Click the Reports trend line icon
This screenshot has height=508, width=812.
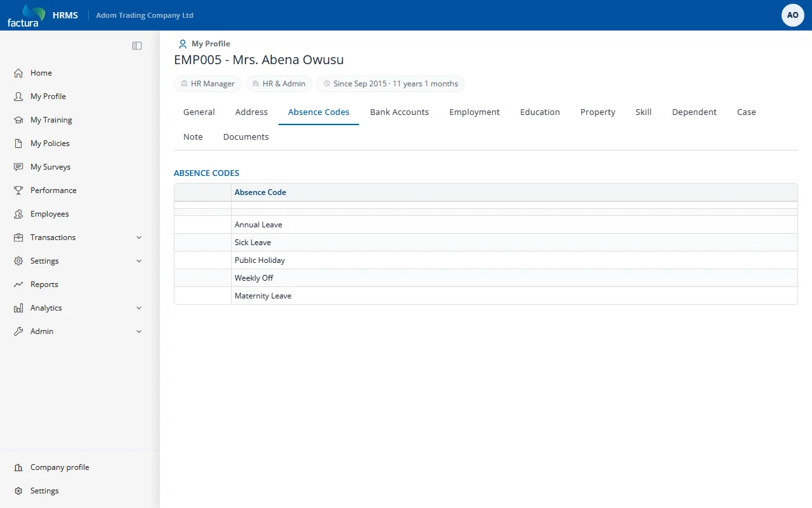[x=18, y=284]
